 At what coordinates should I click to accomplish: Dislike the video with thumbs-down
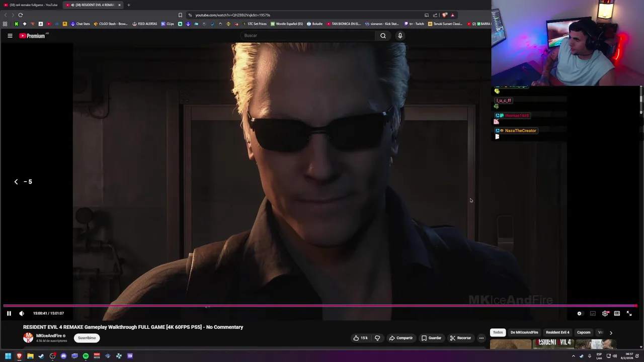377,338
